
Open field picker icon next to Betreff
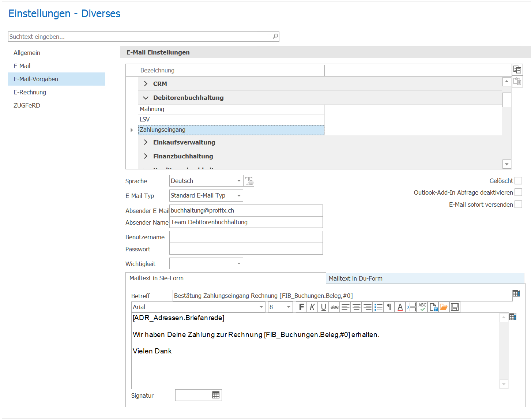pos(516,293)
